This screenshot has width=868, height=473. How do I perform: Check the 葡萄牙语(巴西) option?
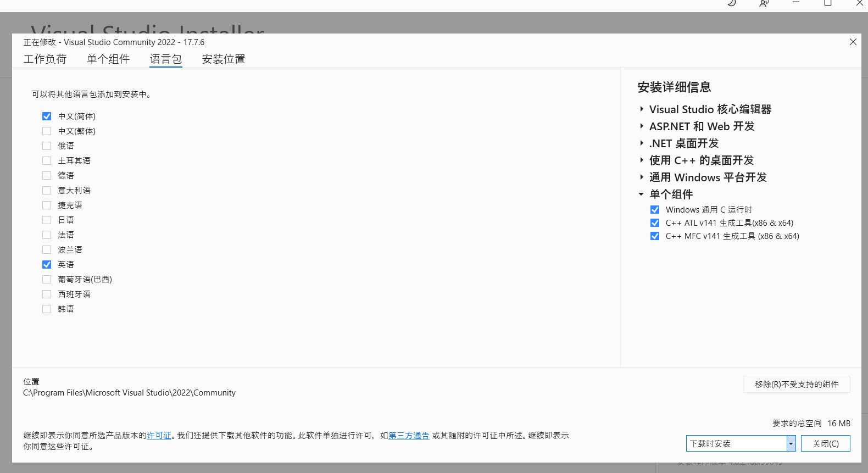[47, 280]
